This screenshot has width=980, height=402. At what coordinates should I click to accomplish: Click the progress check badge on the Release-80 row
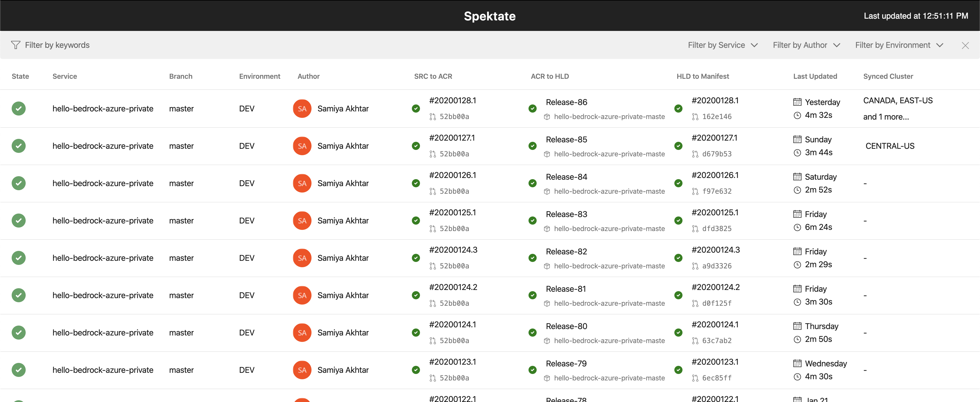click(x=532, y=332)
